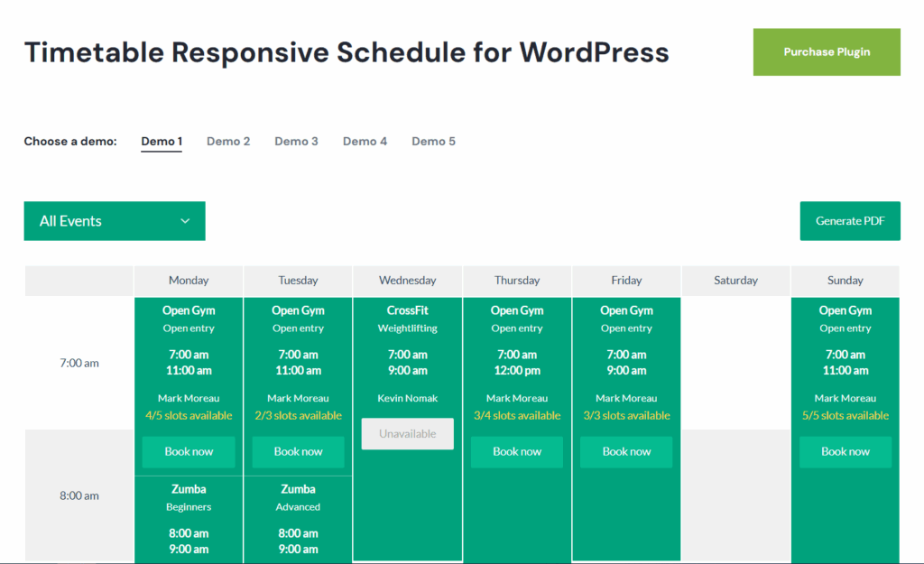Open the Demo 4 demo view
The height and width of the screenshot is (564, 924).
(x=365, y=141)
